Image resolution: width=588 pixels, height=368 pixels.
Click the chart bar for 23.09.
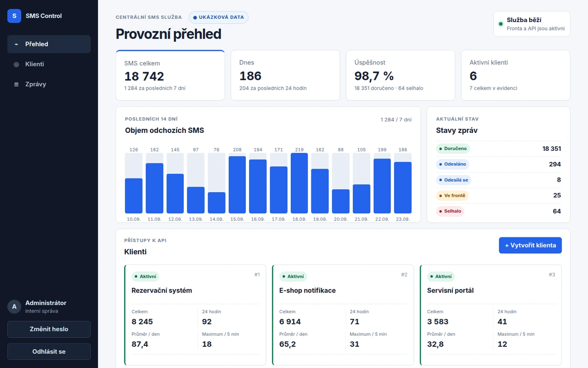point(402,188)
